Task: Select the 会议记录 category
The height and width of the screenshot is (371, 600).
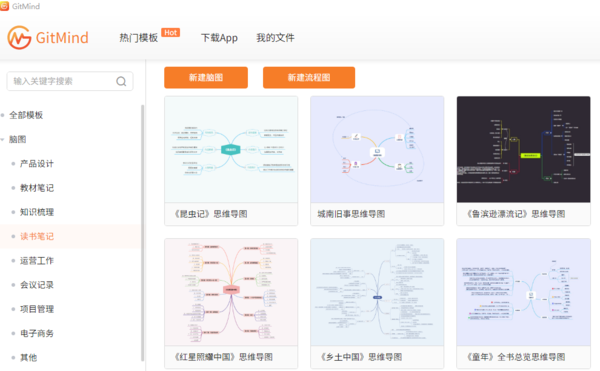Action: tap(37, 285)
